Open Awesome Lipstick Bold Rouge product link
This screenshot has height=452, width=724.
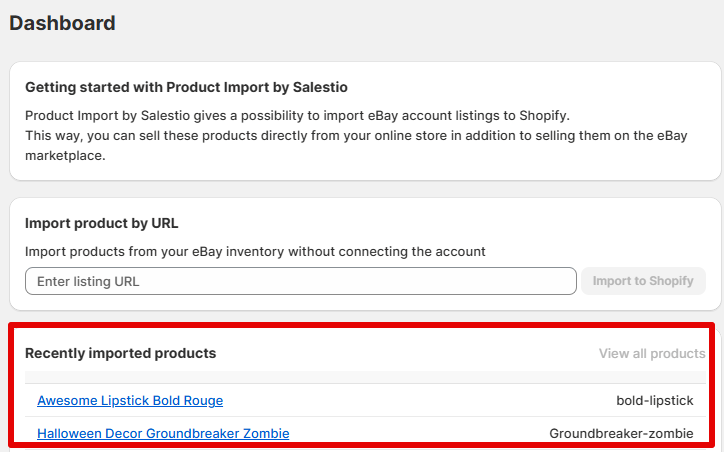coord(130,400)
